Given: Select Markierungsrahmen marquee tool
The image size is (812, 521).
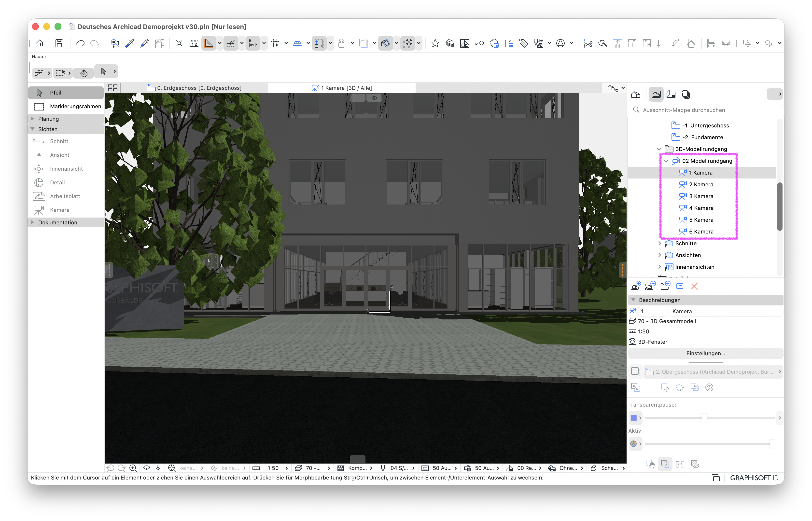Looking at the screenshot, I should pyautogui.click(x=66, y=107).
